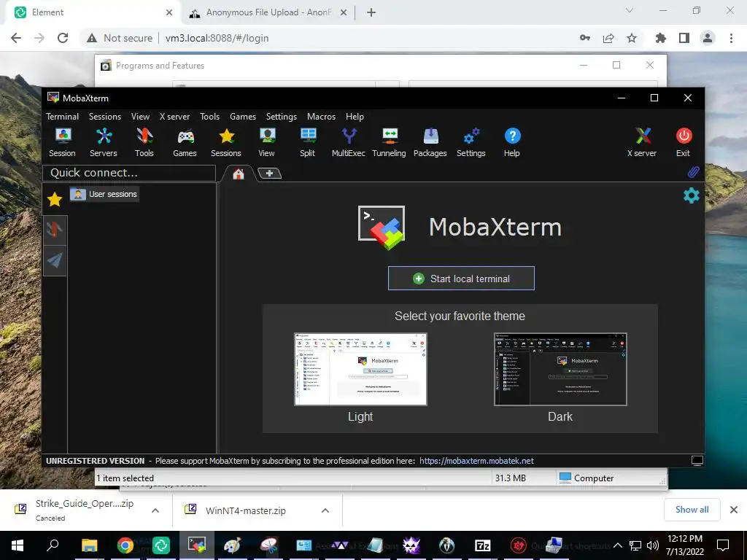The width and height of the screenshot is (747, 560).
Task: Open the Windows Start menu
Action: (x=18, y=545)
